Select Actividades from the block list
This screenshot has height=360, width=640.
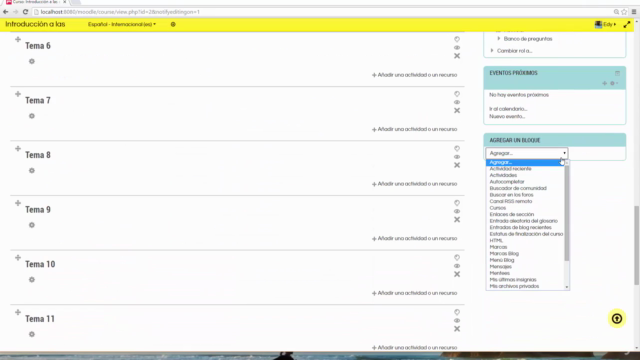coord(503,175)
